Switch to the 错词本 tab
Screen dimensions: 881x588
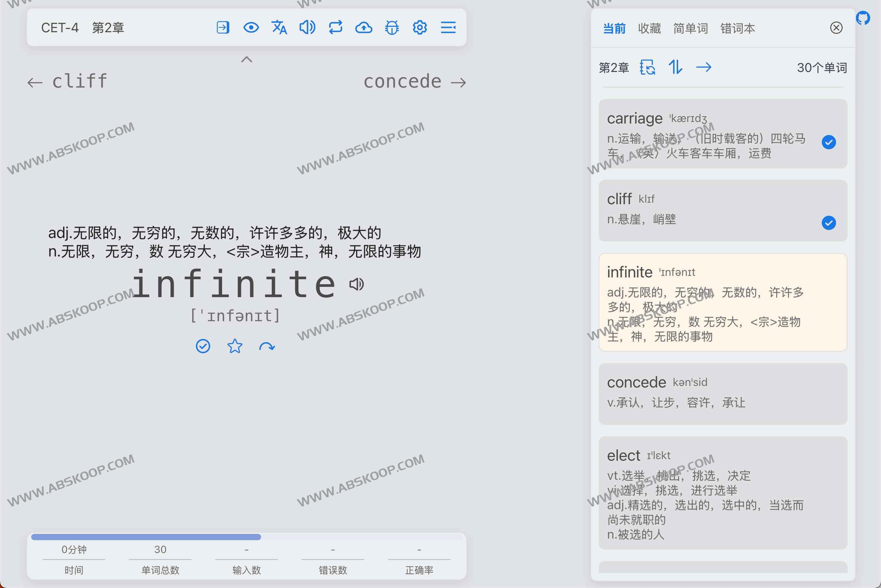point(737,28)
